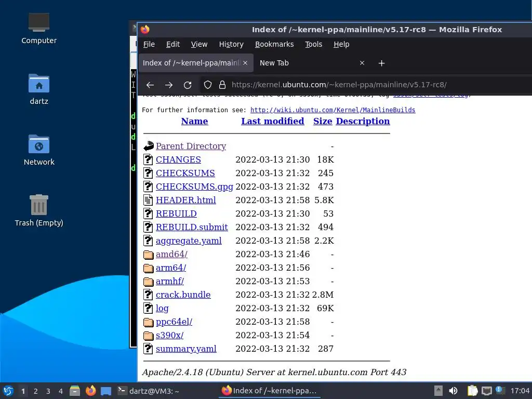Open a new tab with plus button

(381, 63)
